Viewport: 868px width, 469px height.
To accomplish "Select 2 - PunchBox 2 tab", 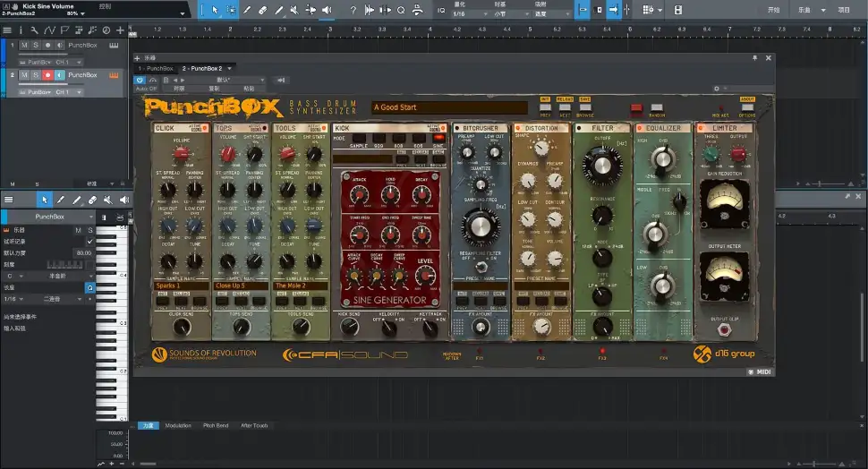I will [203, 69].
